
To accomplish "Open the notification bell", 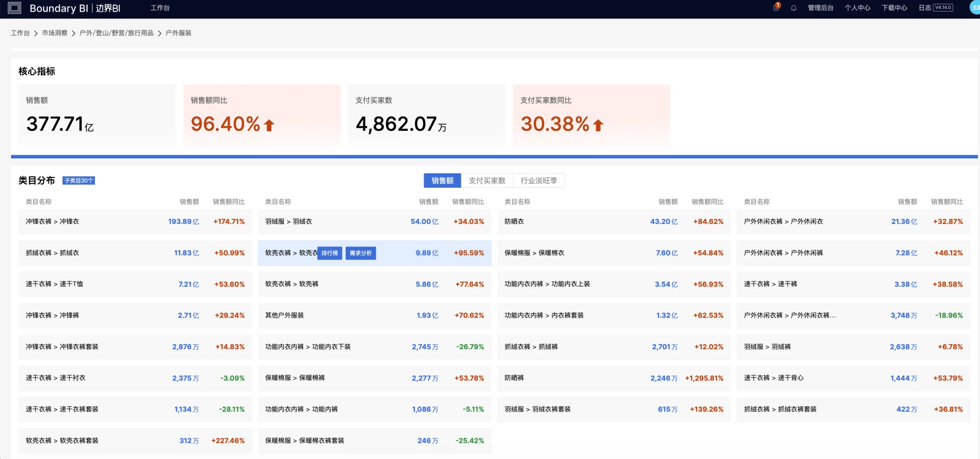I will tap(793, 8).
